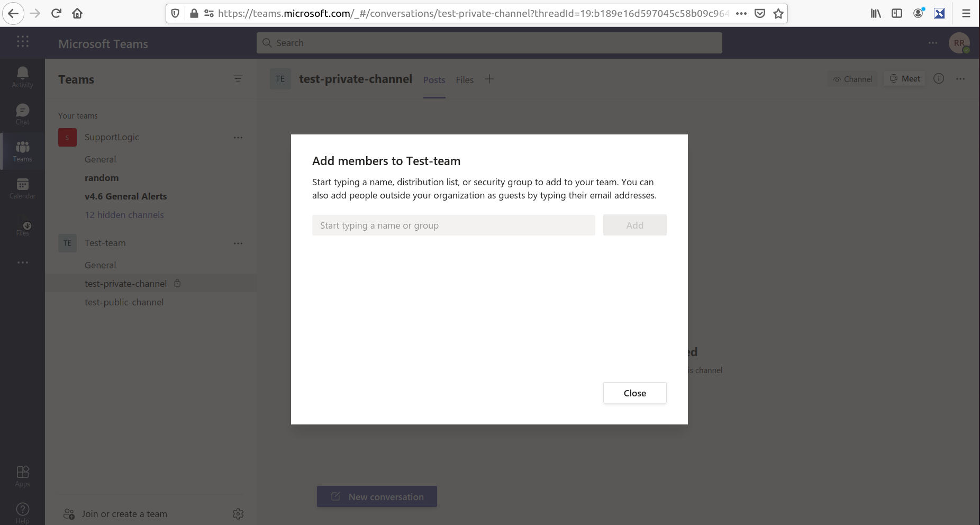Collapse the SupportLogic team
This screenshot has height=525, width=980.
[x=112, y=137]
